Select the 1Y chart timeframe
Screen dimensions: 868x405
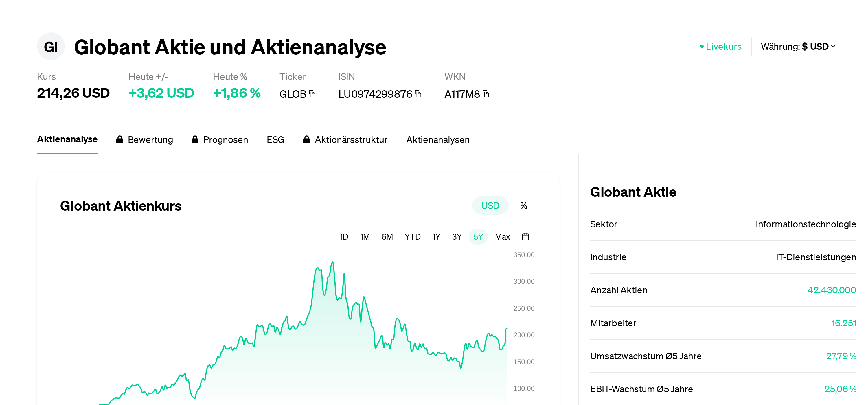[x=436, y=237]
